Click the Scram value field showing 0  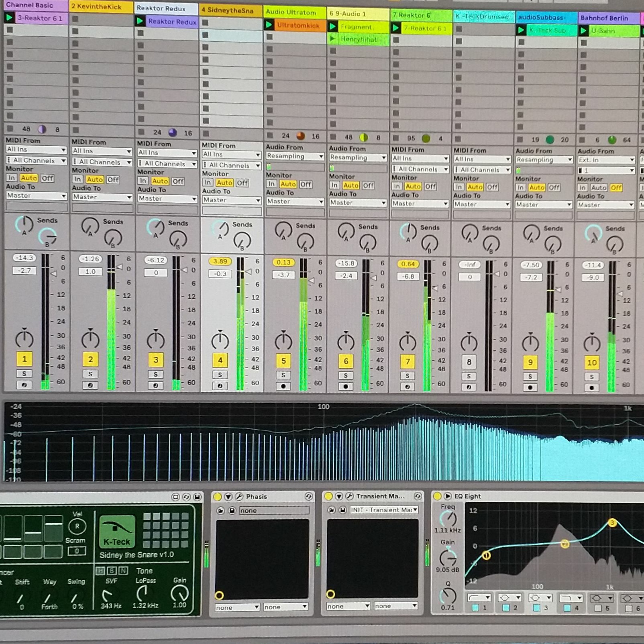[x=77, y=551]
